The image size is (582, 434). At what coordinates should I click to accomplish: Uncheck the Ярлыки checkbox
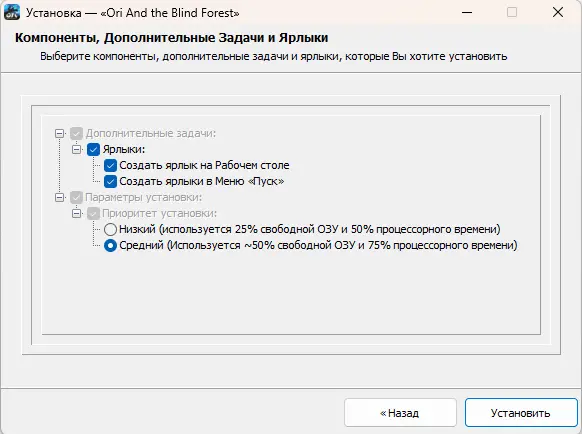[x=93, y=150]
